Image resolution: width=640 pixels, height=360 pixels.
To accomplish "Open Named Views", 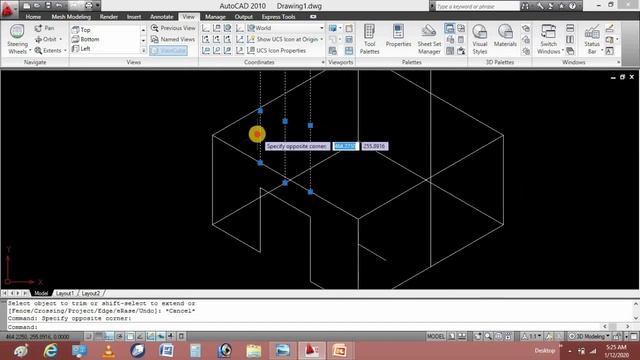I will (173, 39).
